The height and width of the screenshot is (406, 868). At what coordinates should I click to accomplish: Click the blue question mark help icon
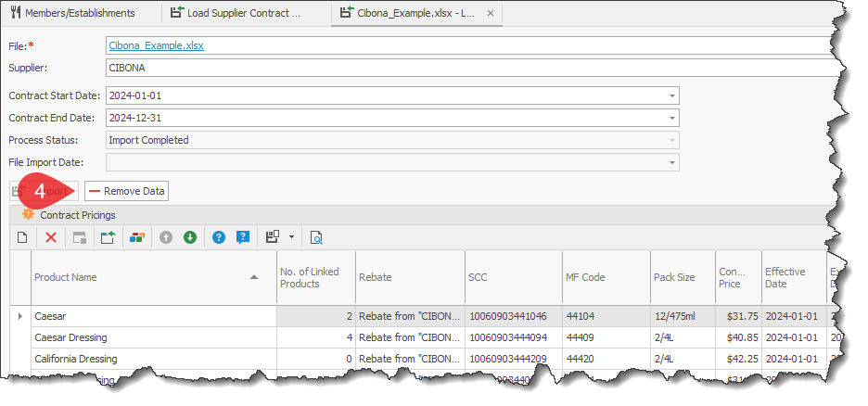point(219,237)
